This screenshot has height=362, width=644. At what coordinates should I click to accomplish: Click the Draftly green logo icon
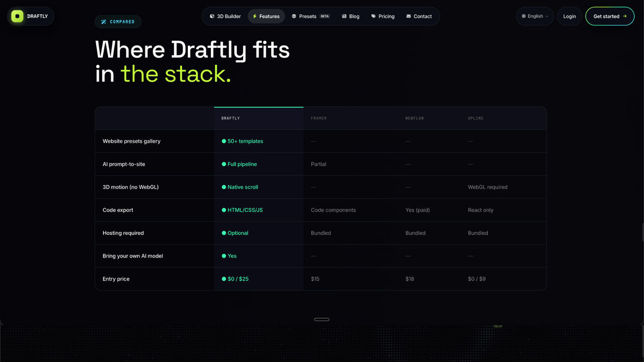tap(17, 16)
